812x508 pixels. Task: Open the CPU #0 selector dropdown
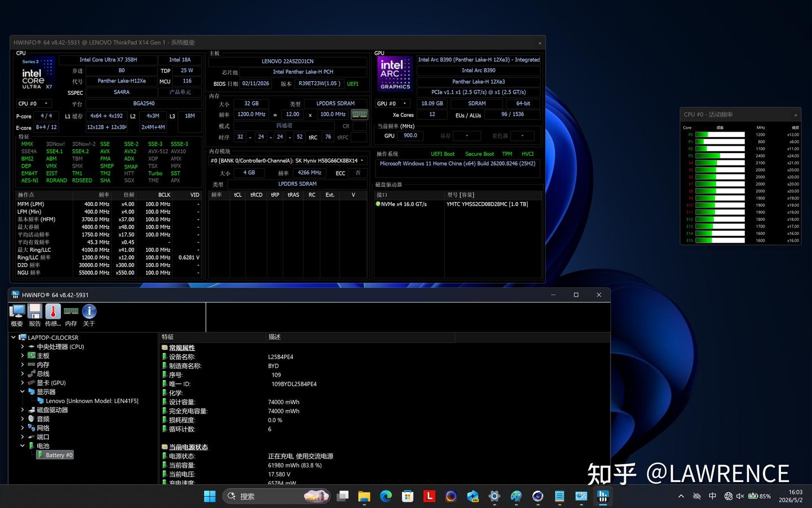[x=33, y=103]
